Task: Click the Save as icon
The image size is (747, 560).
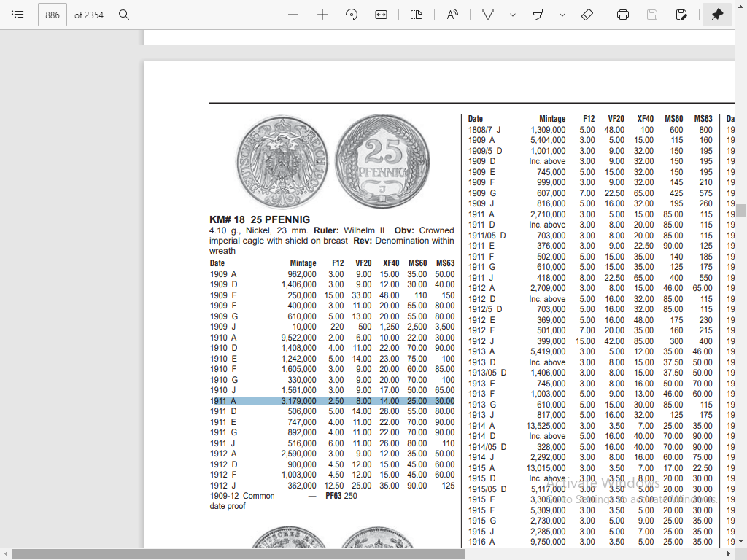Action: coord(681,15)
